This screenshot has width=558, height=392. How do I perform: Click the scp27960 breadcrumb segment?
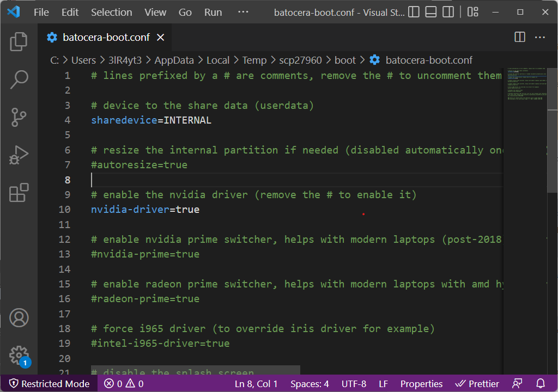300,60
